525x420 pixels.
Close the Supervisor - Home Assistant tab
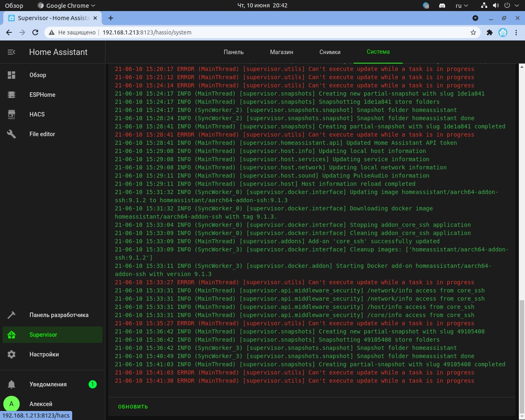pos(95,18)
